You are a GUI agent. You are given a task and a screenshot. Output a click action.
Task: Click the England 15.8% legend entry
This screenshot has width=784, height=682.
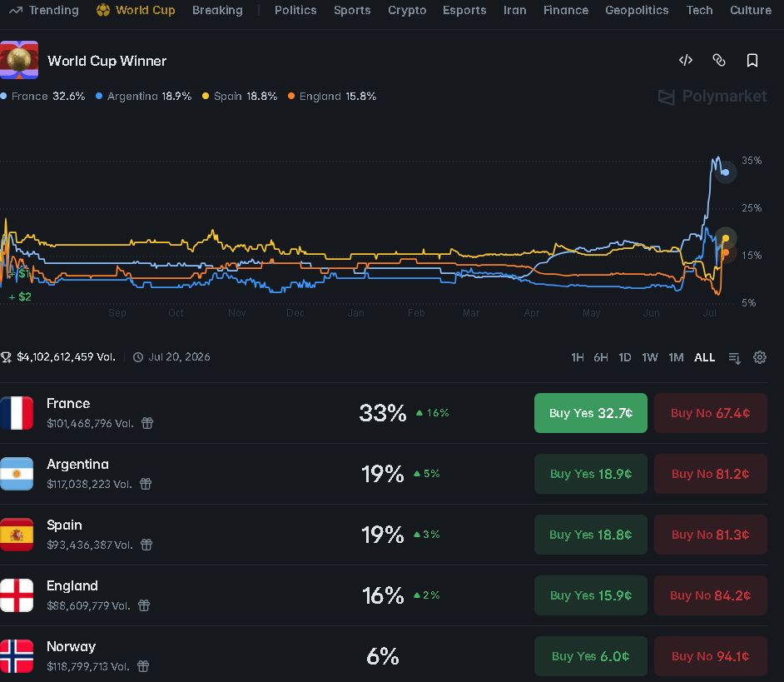tap(332, 96)
